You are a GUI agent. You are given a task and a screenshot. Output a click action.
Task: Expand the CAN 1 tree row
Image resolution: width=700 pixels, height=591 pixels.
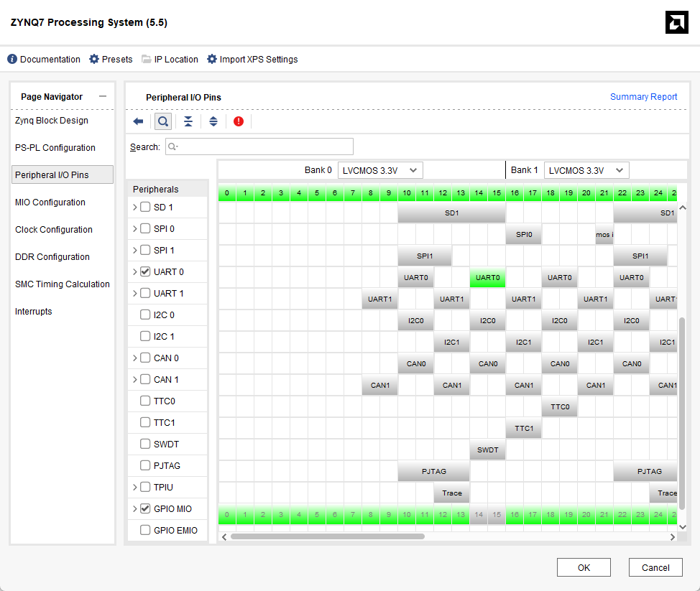click(135, 379)
